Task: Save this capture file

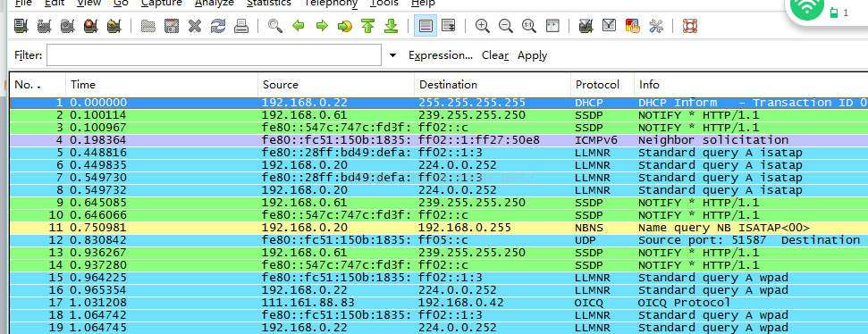Action: coord(172,26)
